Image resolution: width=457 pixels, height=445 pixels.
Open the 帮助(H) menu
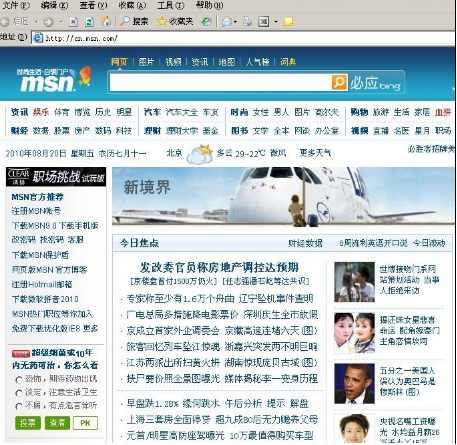pos(210,5)
